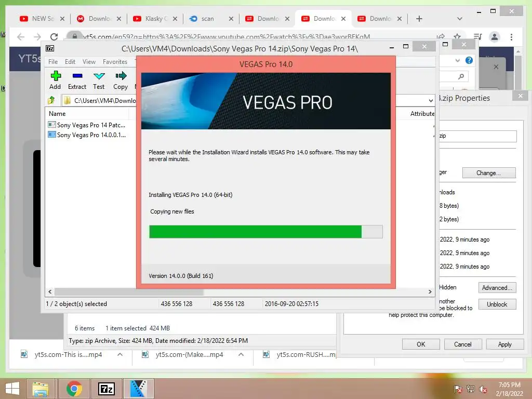Open the 7-Zip window system icon

click(50, 48)
